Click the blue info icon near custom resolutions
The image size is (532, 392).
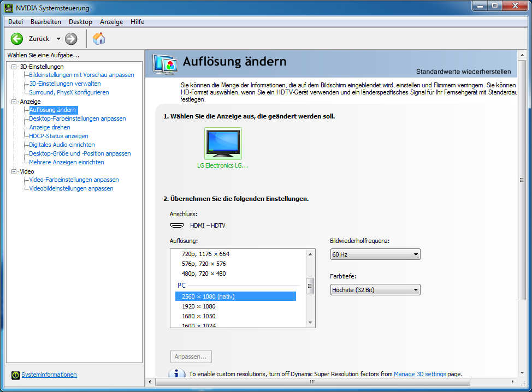click(176, 373)
